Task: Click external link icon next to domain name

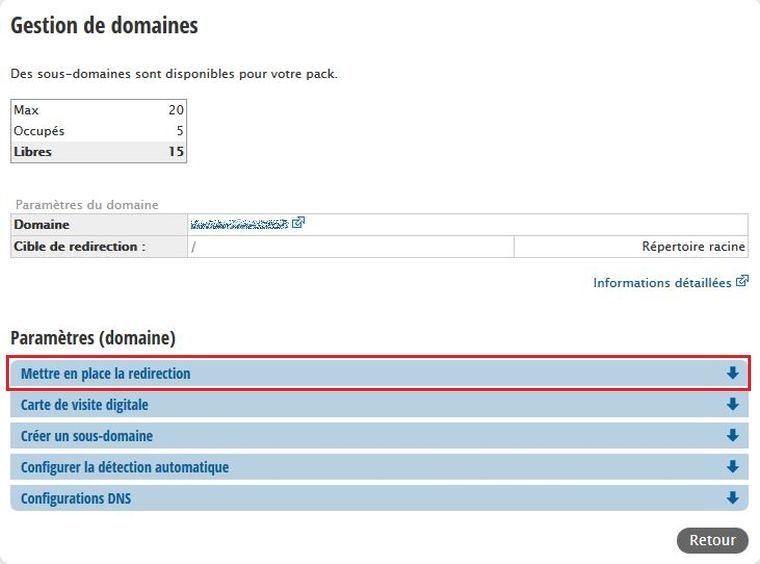Action: (298, 222)
